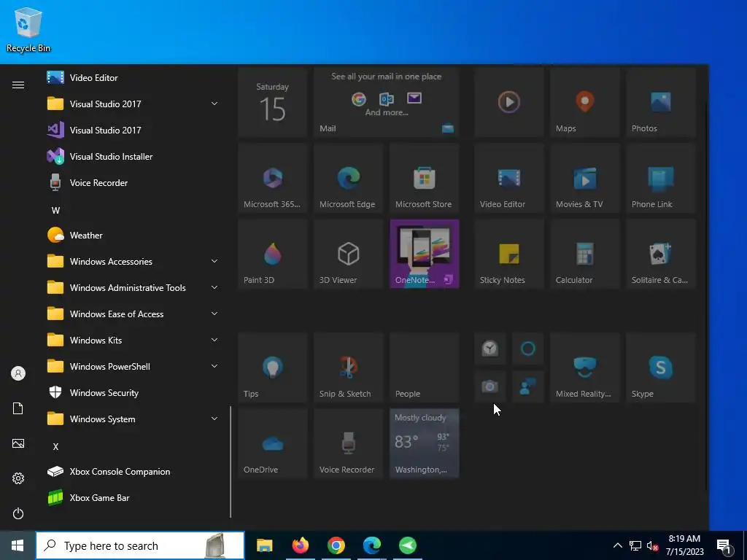The height and width of the screenshot is (560, 747).
Task: Open the Weather tile showing Washington
Action: pyautogui.click(x=424, y=443)
